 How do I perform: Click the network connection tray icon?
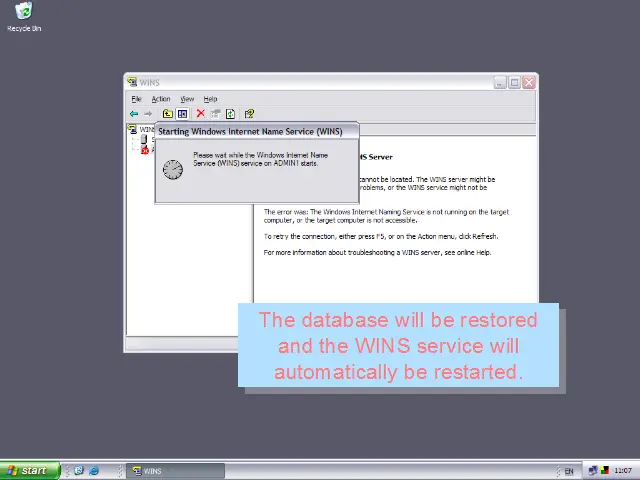coord(593,471)
